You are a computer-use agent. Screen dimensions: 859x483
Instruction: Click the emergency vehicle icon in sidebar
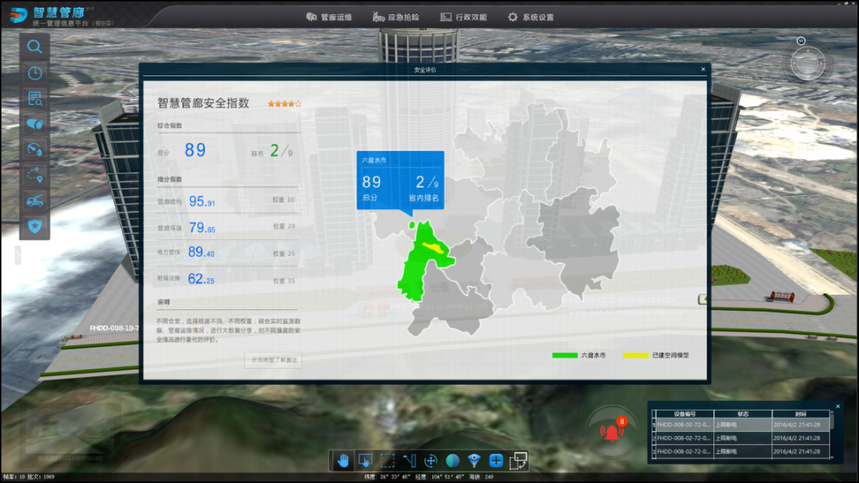tap(35, 201)
